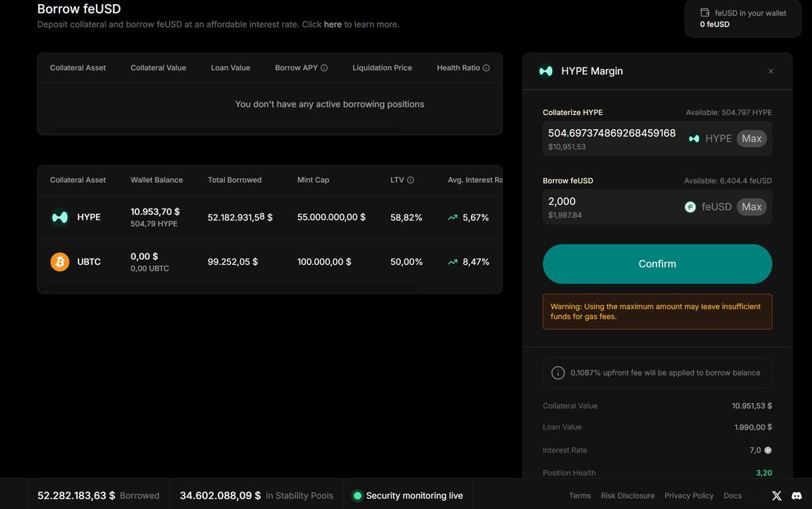
Task: Click the Borrow APY info icon
Action: pyautogui.click(x=324, y=68)
